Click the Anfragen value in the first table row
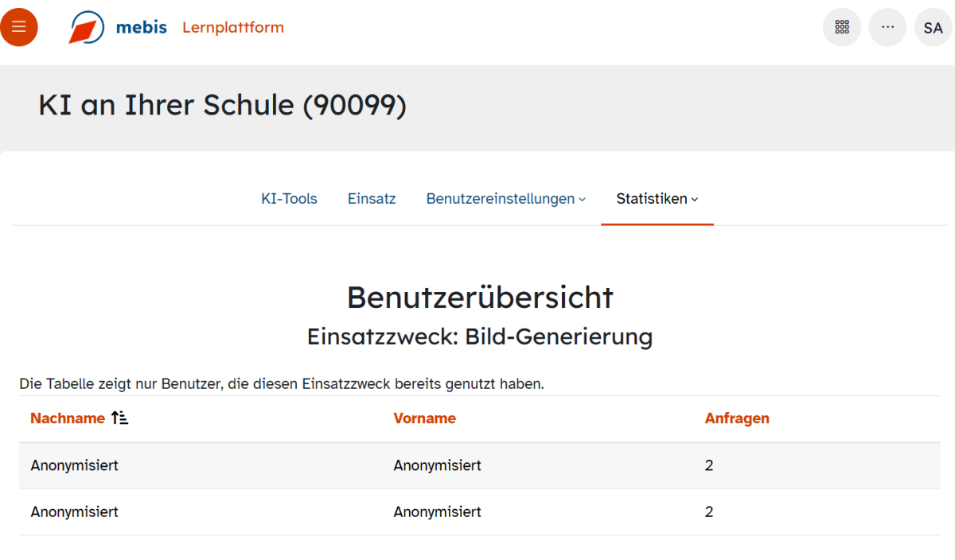The height and width of the screenshot is (560, 955). [709, 465]
